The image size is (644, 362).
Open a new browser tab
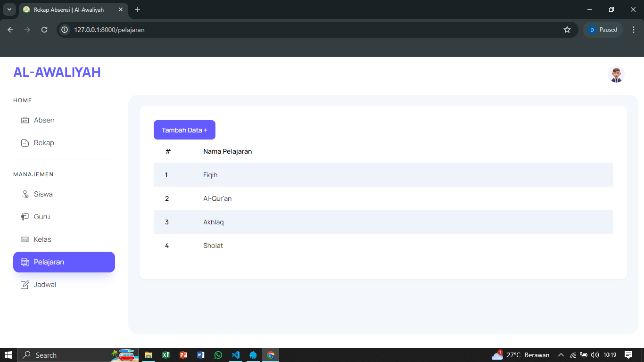(138, 9)
